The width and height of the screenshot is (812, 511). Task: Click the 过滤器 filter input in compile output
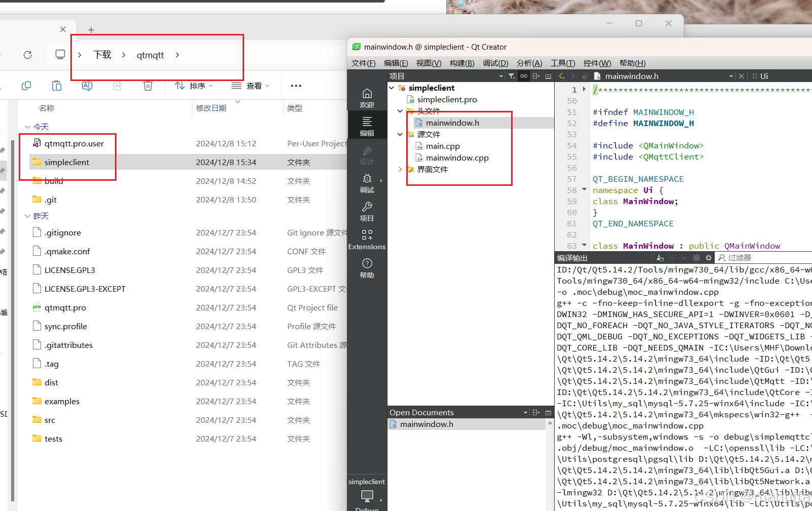[x=764, y=258]
